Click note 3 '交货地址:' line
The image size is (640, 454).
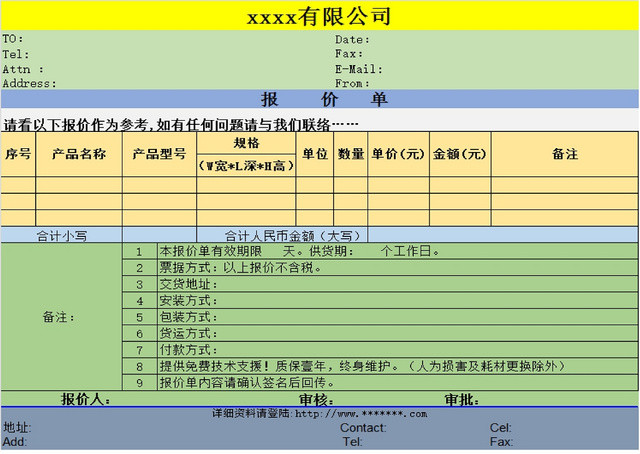click(398, 284)
